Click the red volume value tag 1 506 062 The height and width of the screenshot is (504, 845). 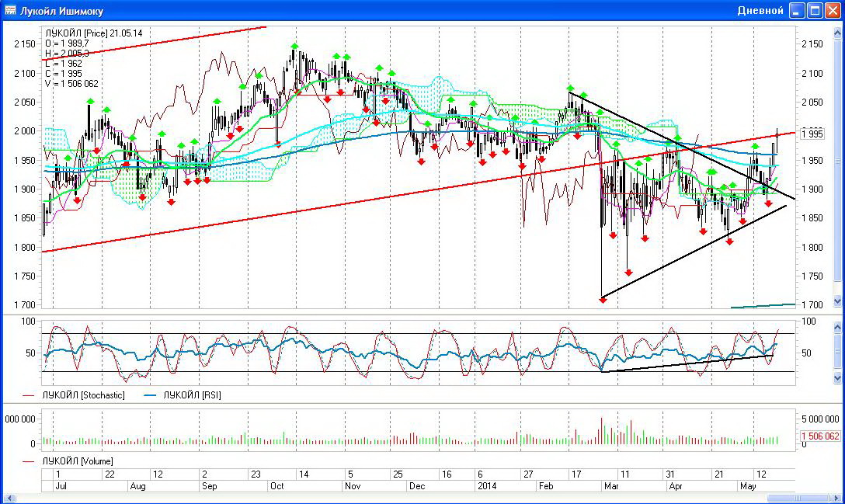click(x=819, y=436)
